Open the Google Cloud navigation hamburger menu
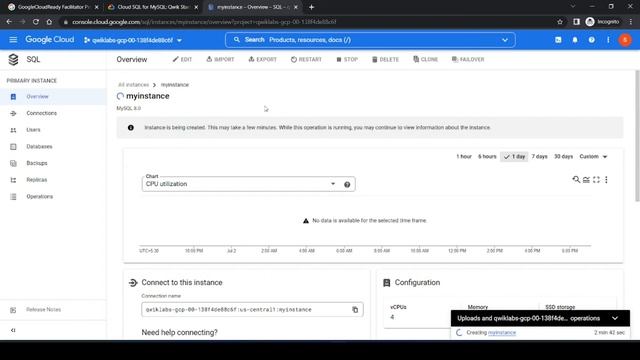The height and width of the screenshot is (360, 640). (13, 40)
